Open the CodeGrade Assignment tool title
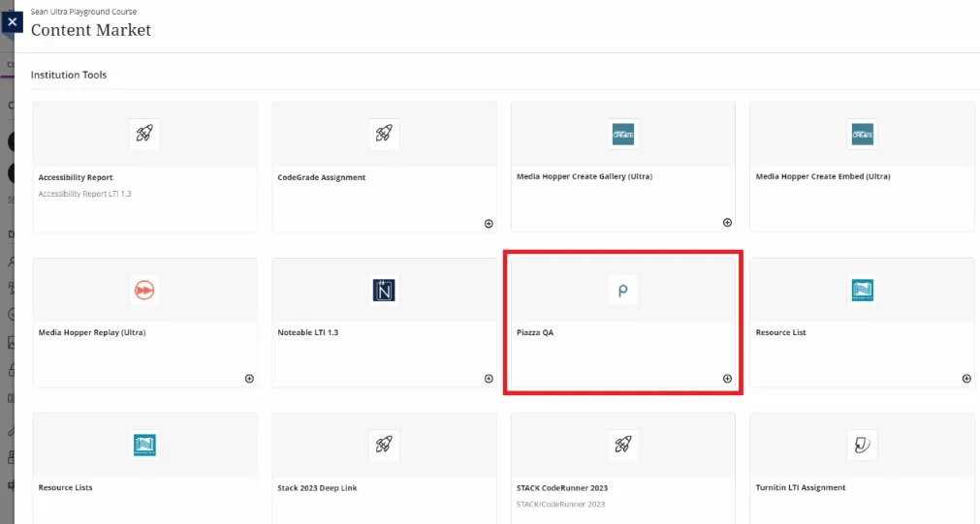The height and width of the screenshot is (524, 980). coord(321,177)
